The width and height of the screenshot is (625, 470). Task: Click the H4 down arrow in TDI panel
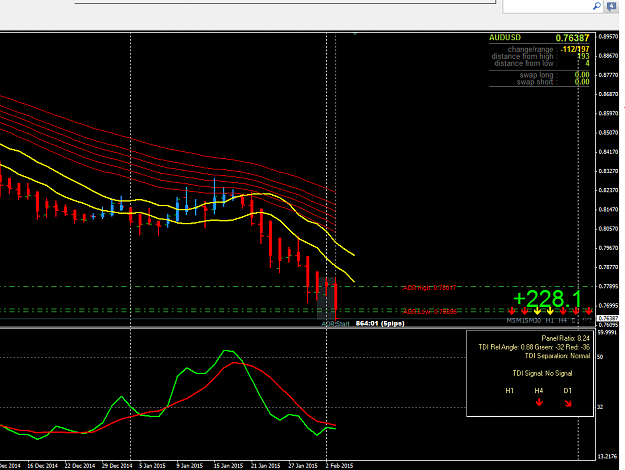[539, 403]
